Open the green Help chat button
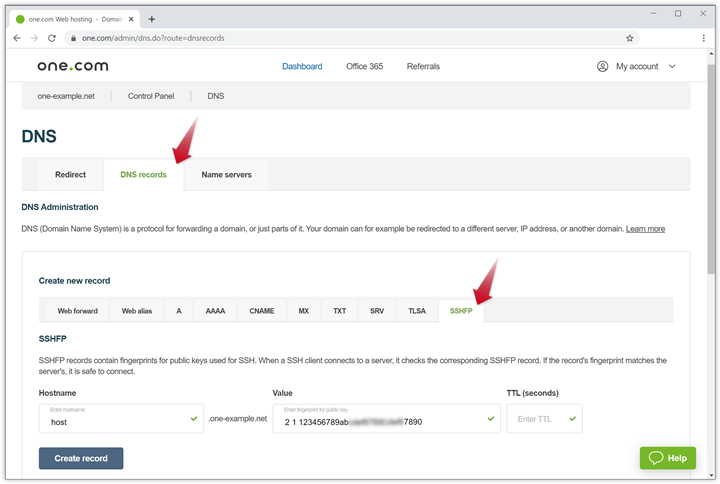Viewport: 720px width, 484px height. [667, 458]
